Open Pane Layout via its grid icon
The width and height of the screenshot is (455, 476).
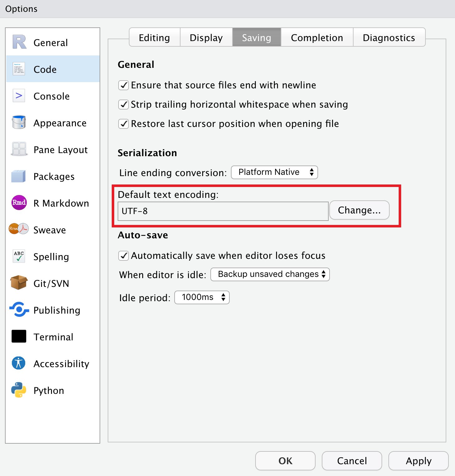19,149
